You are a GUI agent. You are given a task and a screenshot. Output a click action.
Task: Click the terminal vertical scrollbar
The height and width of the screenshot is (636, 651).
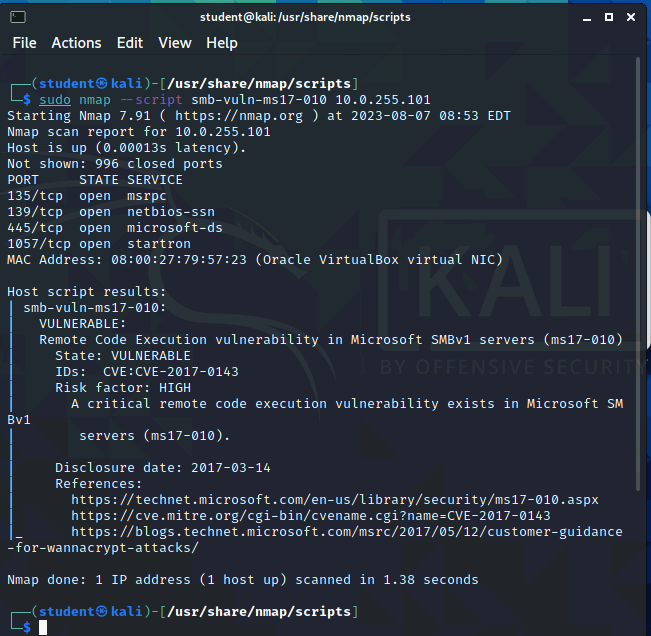(x=638, y=274)
